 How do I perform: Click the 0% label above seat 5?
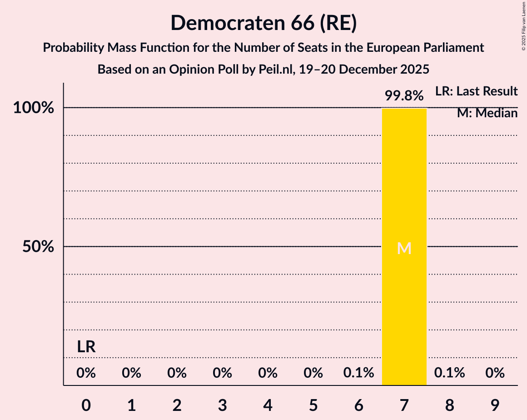tap(313, 373)
